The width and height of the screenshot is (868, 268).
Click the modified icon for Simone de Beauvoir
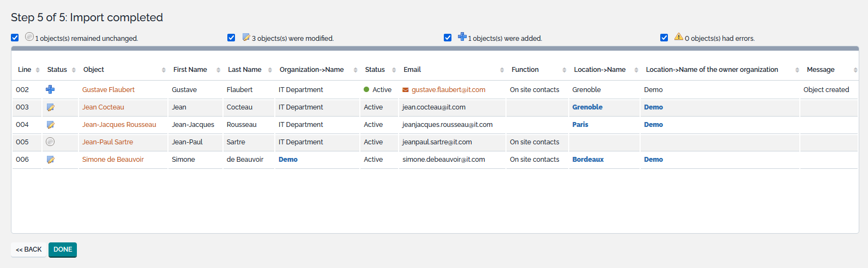click(x=50, y=160)
